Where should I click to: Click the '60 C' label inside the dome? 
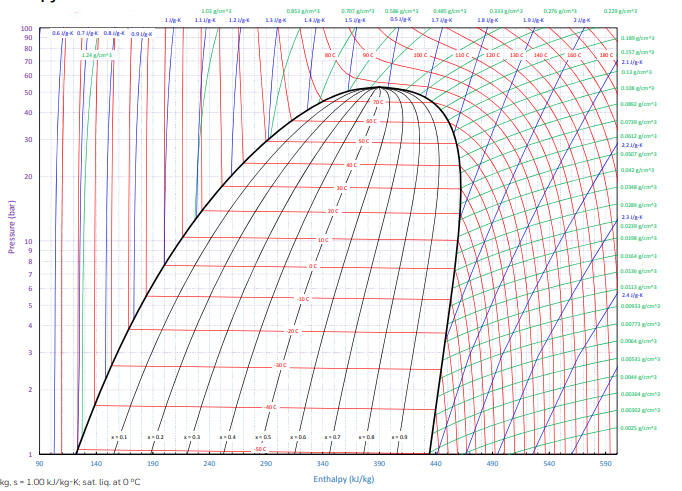click(x=371, y=121)
